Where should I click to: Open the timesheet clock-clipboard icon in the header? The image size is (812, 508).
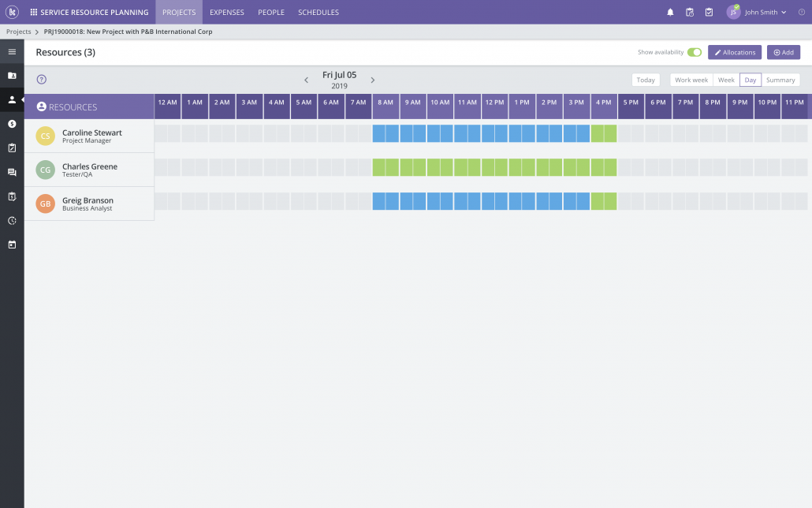click(689, 12)
